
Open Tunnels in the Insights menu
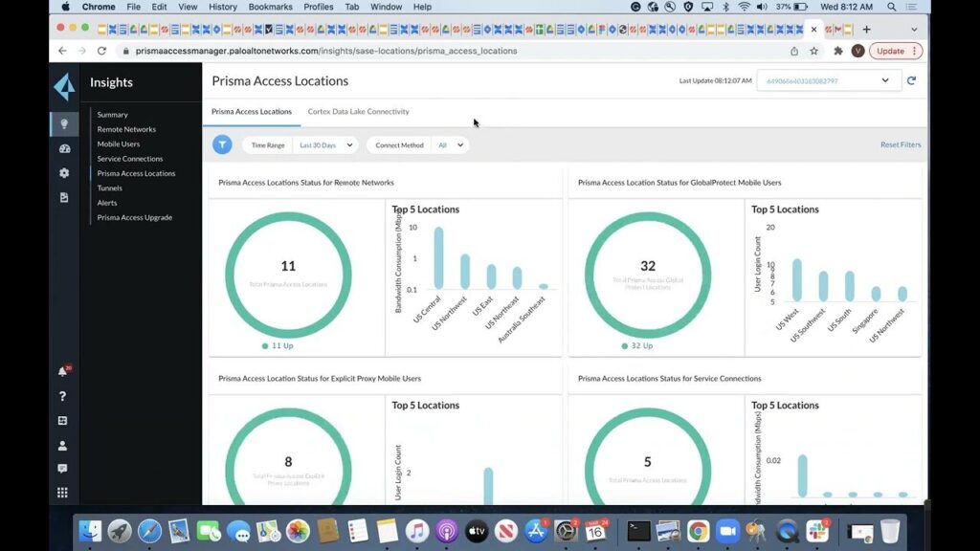tap(109, 188)
